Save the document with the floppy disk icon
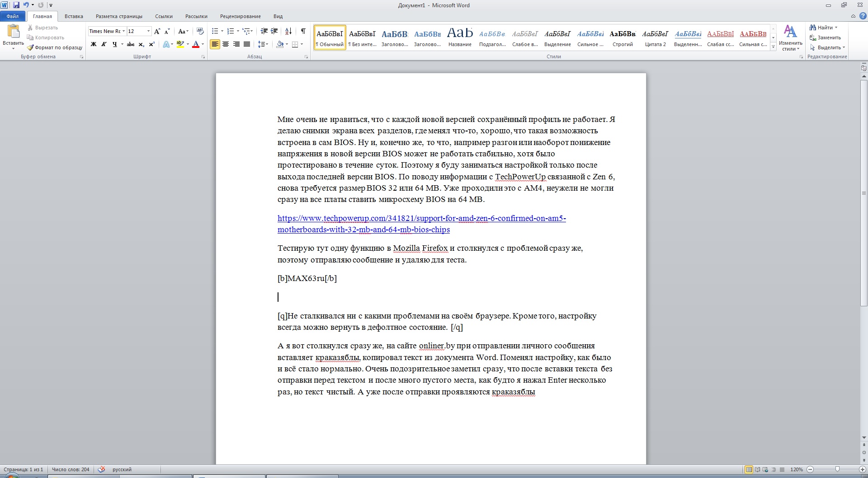The height and width of the screenshot is (478, 868). pyautogui.click(x=16, y=5)
